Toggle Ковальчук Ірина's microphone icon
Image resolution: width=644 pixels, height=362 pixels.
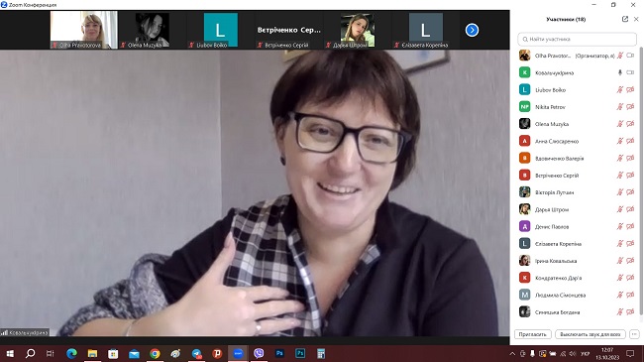coord(620,72)
